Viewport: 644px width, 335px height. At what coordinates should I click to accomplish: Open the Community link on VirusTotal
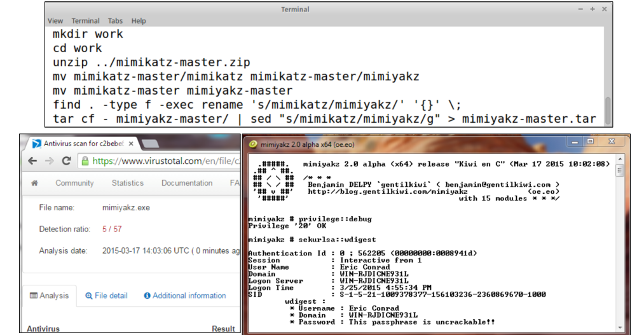click(74, 183)
